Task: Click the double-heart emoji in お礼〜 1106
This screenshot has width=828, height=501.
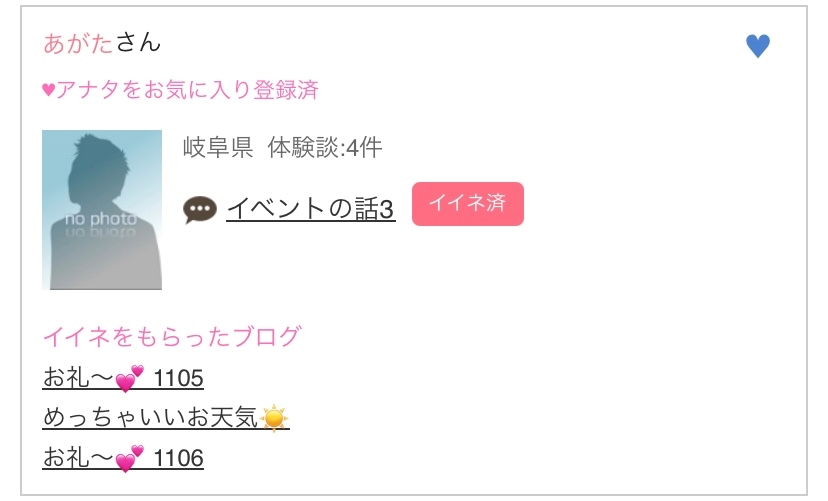Action: 130,459
